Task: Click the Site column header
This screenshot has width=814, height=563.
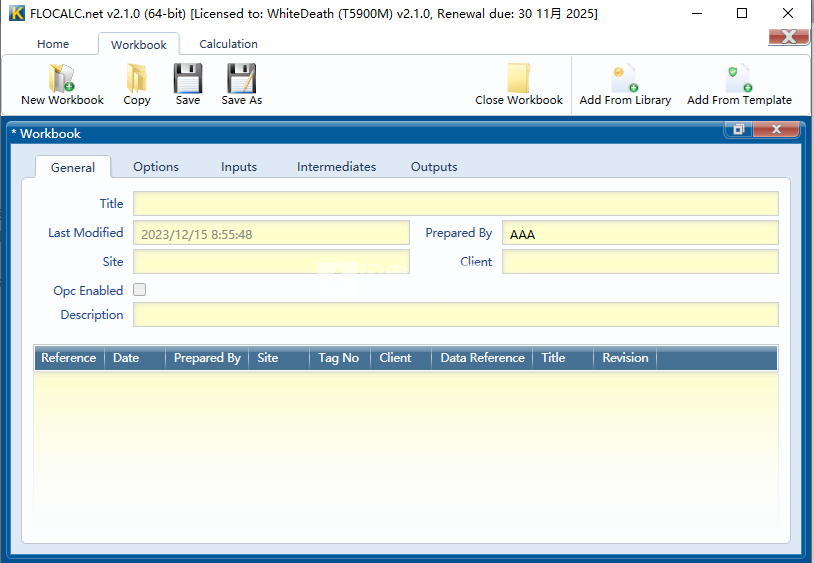Action: pyautogui.click(x=279, y=358)
